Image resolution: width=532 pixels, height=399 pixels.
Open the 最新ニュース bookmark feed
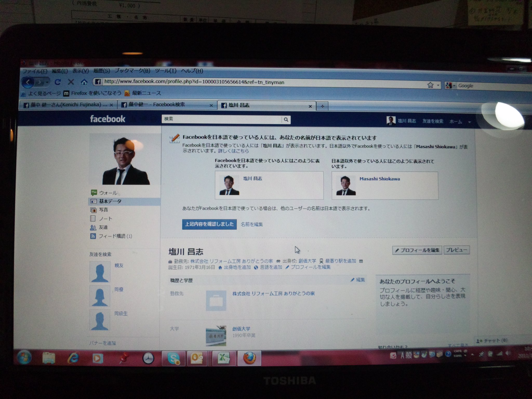(x=143, y=93)
